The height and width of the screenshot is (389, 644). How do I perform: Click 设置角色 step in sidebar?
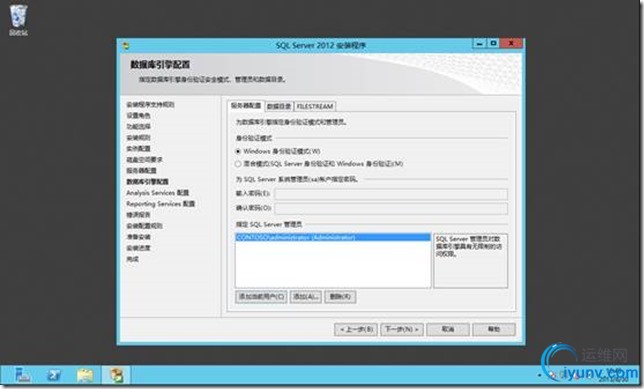138,116
